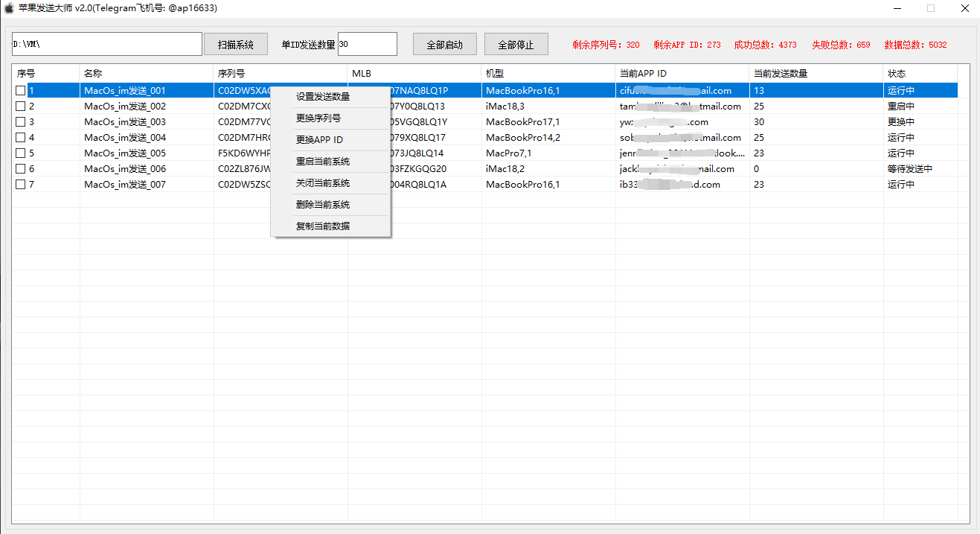Sort by 序列号 column header
The image size is (980, 534).
(281, 74)
